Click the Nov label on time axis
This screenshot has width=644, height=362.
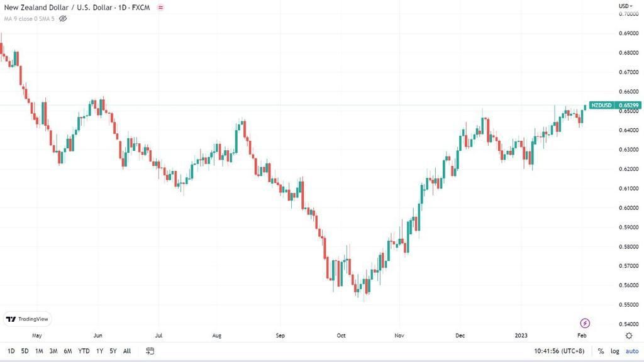[399, 336]
